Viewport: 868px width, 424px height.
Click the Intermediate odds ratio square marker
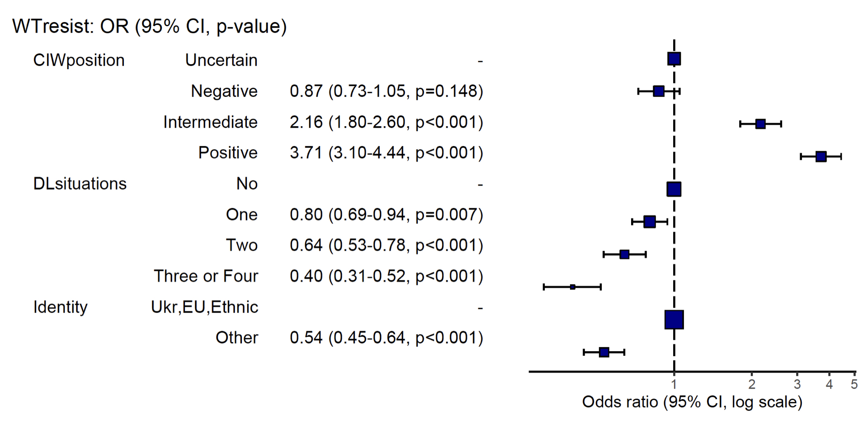point(760,124)
